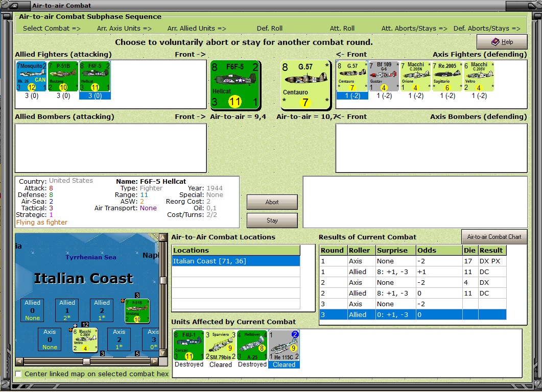Image resolution: width=542 pixels, height=392 pixels.
Task: Click the Abort button
Action: 272,202
